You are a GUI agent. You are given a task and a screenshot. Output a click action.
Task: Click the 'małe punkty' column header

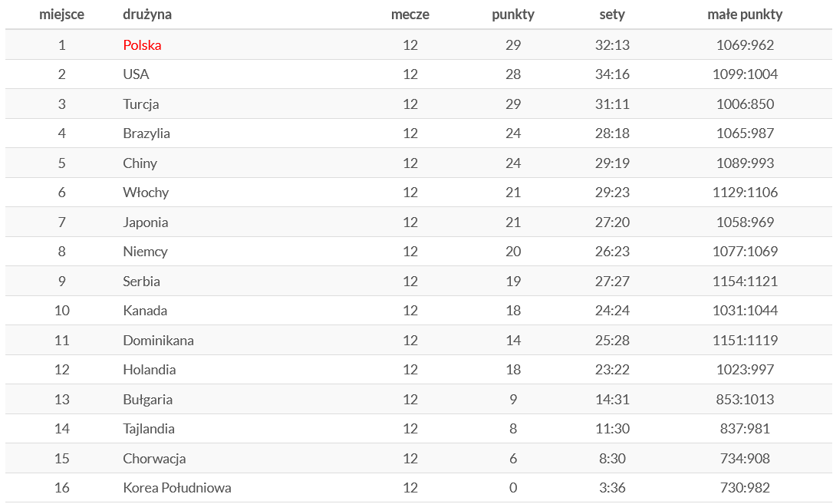point(745,15)
